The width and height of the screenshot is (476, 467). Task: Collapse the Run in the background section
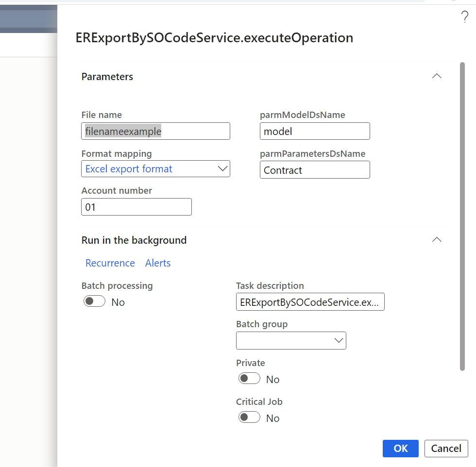pos(436,239)
